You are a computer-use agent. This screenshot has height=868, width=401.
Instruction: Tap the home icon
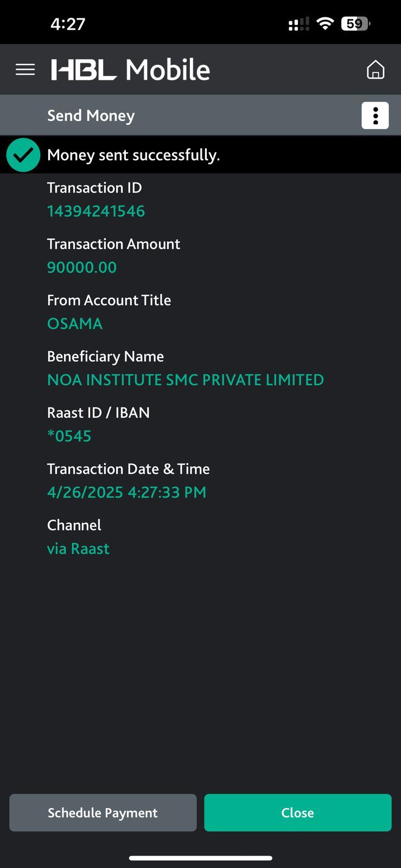coord(375,69)
